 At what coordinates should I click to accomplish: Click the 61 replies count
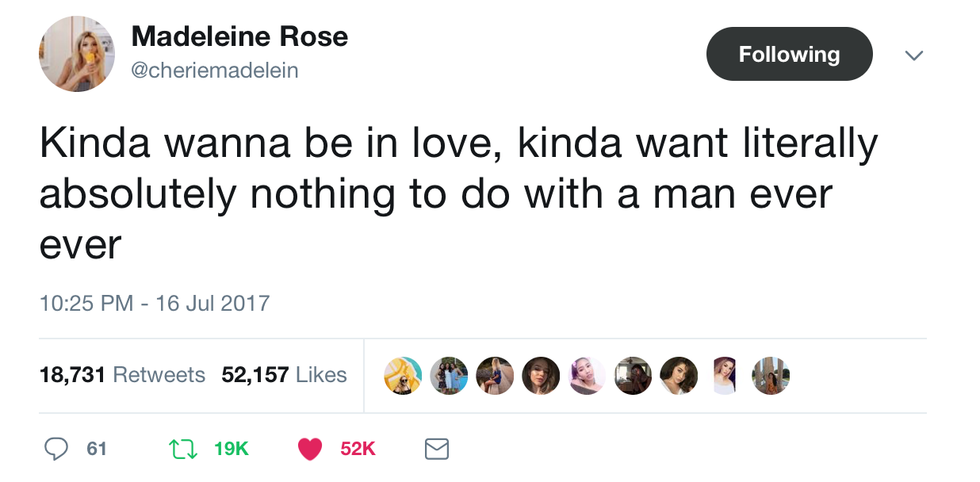[96, 449]
